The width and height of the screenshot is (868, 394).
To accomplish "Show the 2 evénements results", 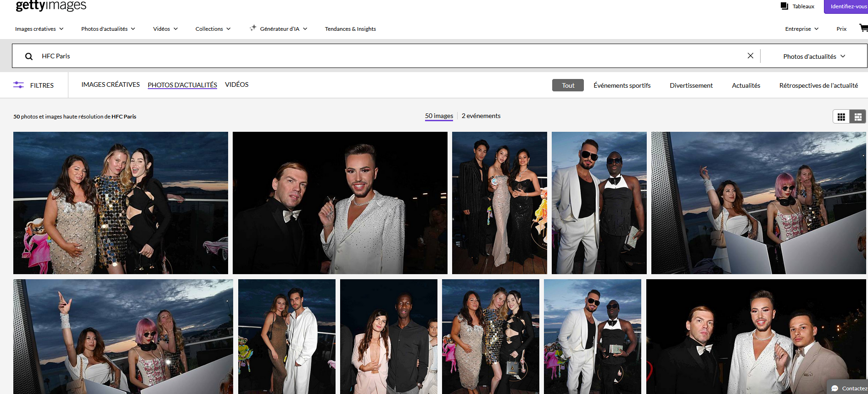I will pos(481,116).
